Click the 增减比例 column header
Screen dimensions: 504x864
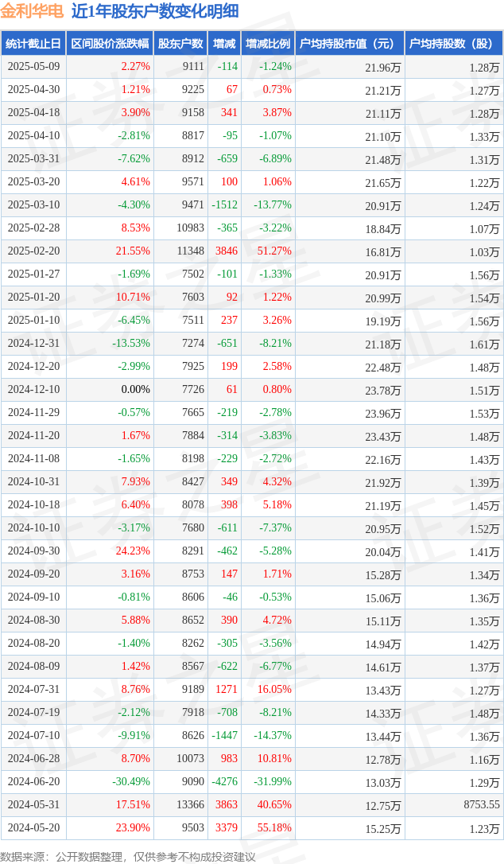coord(268,44)
